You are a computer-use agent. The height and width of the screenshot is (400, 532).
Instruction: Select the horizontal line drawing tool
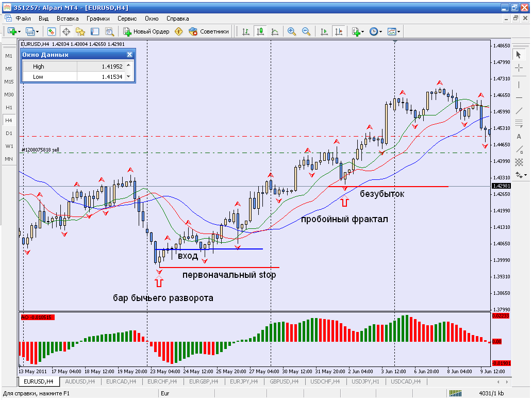(x=519, y=98)
